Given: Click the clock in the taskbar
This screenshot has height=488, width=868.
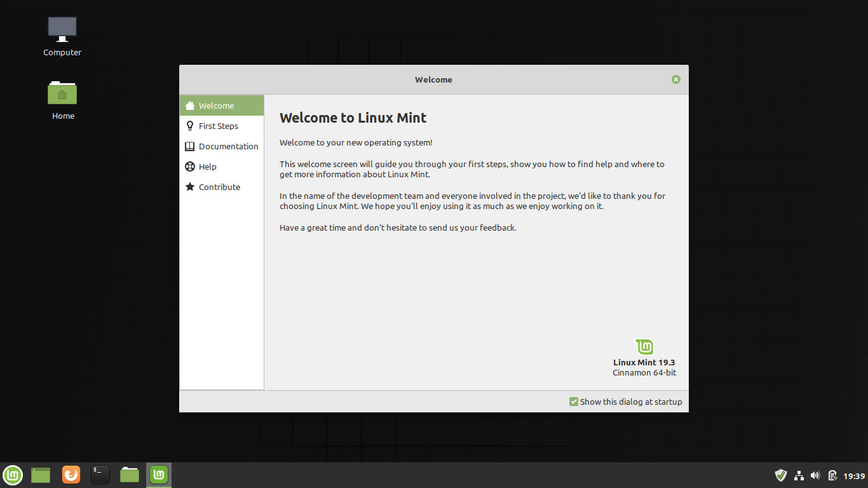Looking at the screenshot, I should coord(852,475).
